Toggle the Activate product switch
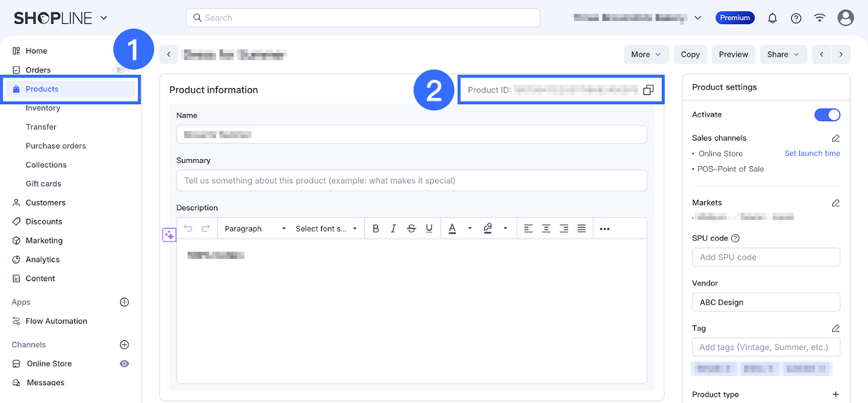The width and height of the screenshot is (868, 403). [x=827, y=115]
